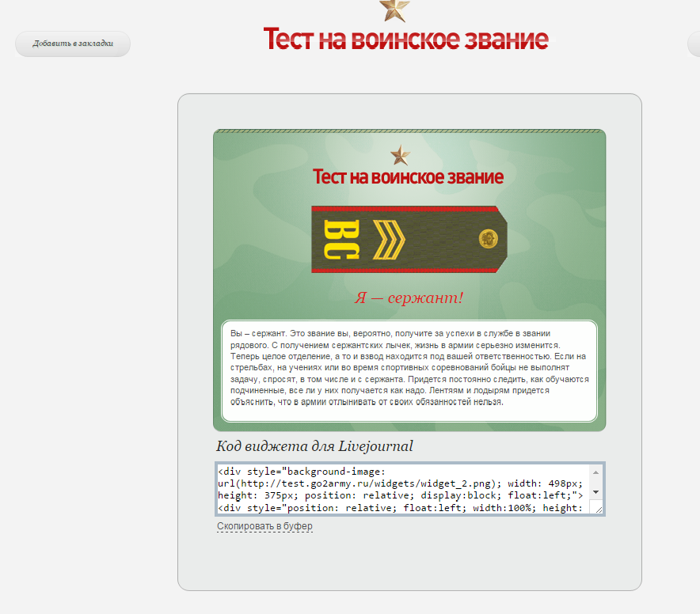Click the red stripe on the epaulette's top edge

pos(404,210)
